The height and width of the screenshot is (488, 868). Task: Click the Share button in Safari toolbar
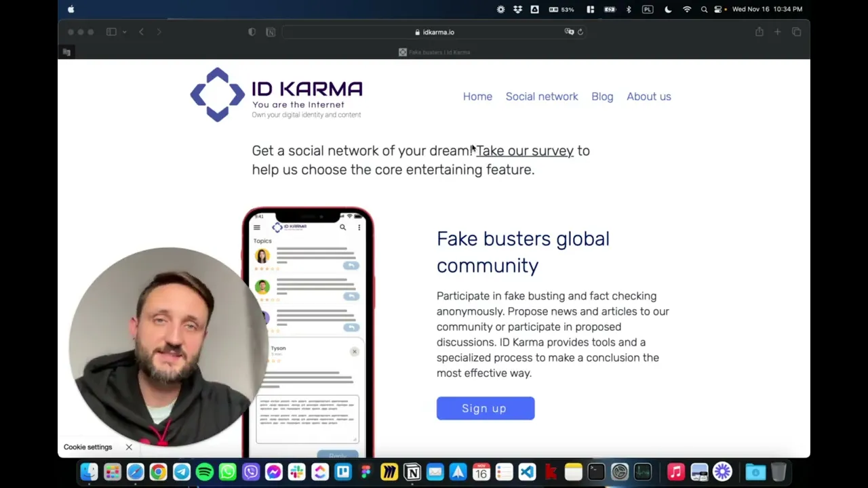[759, 32]
